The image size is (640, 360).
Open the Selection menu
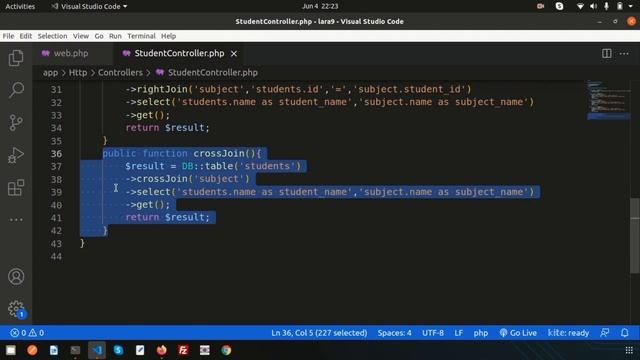click(x=52, y=36)
